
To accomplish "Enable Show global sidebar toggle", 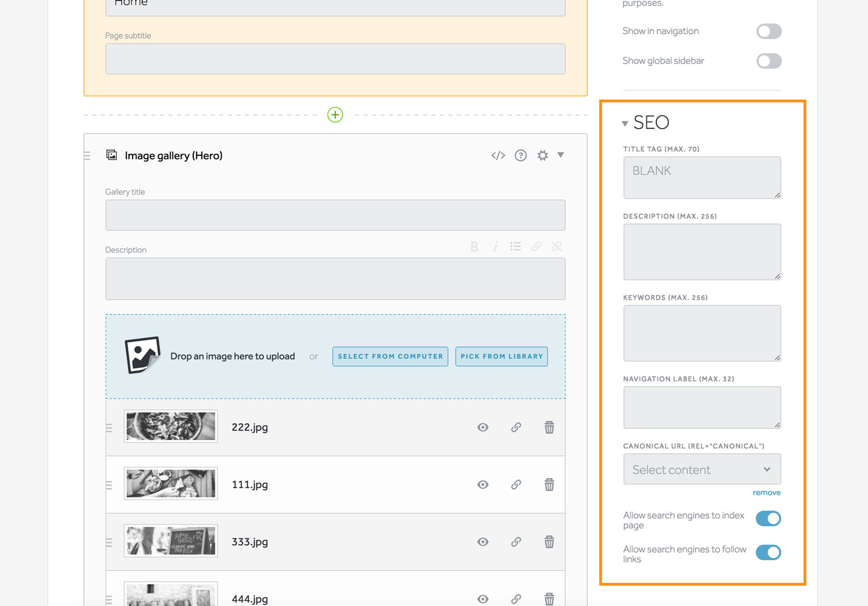I will [x=768, y=61].
